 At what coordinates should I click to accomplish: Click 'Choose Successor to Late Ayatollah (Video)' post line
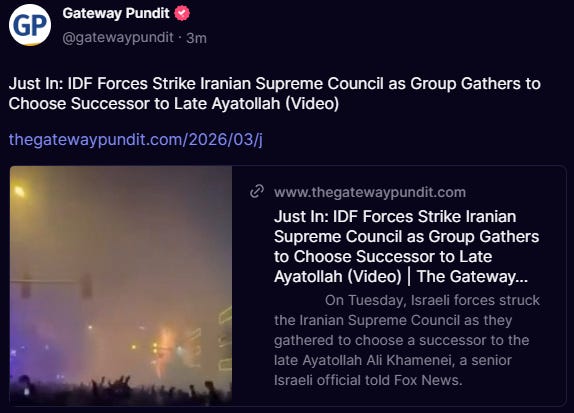click(174, 104)
